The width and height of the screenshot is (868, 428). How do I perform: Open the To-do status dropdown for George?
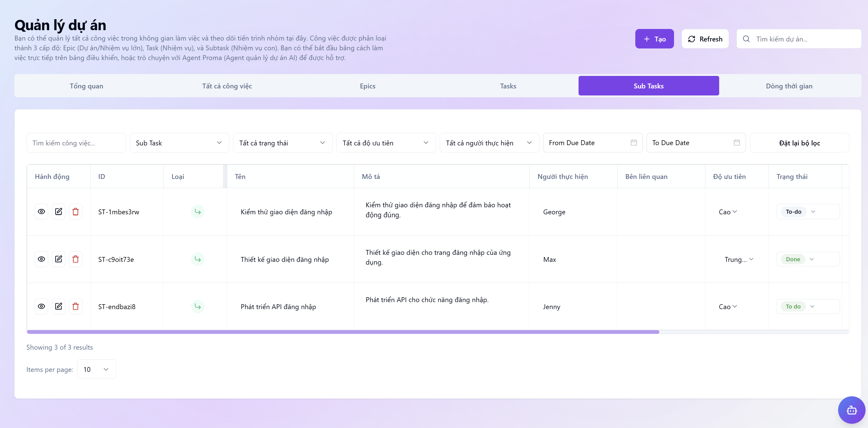click(x=808, y=212)
